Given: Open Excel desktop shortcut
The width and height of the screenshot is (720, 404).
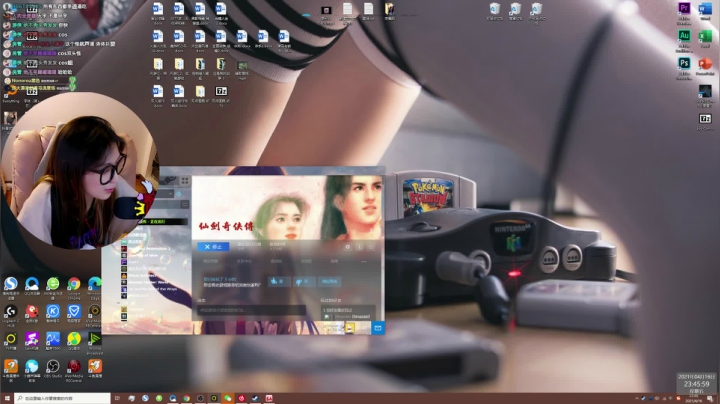Looking at the screenshot, I should [705, 39].
